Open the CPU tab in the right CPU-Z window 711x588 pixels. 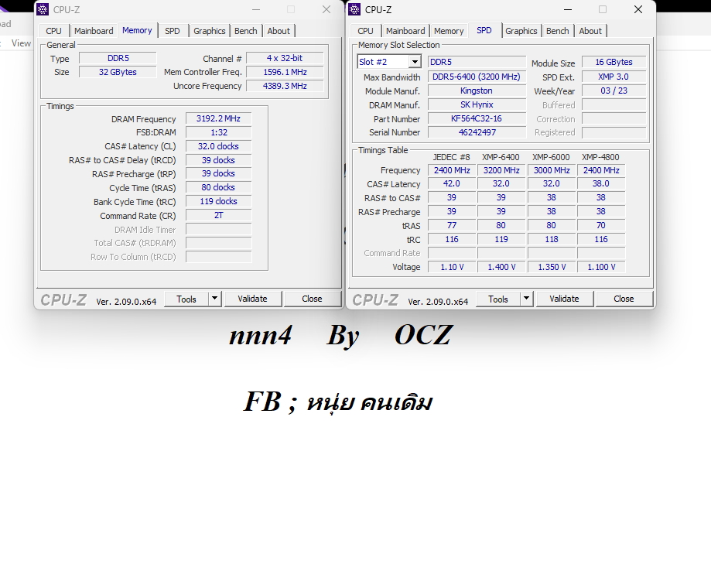[365, 31]
